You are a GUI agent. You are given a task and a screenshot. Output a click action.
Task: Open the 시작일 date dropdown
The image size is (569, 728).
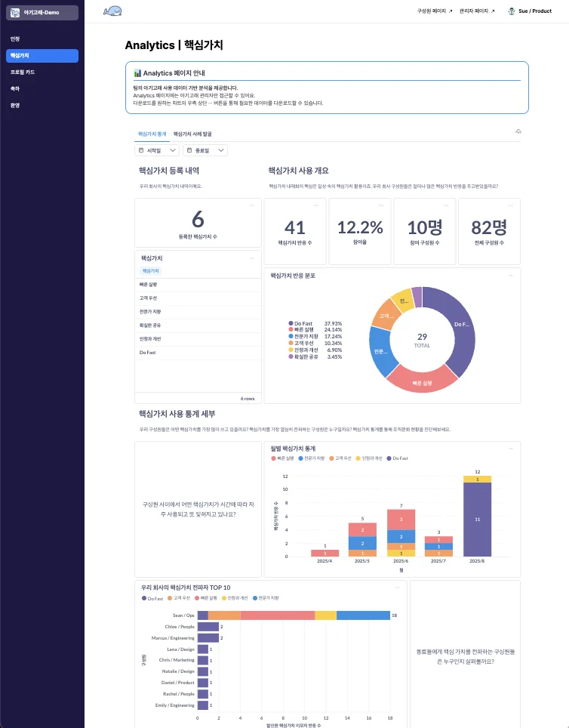tap(157, 150)
